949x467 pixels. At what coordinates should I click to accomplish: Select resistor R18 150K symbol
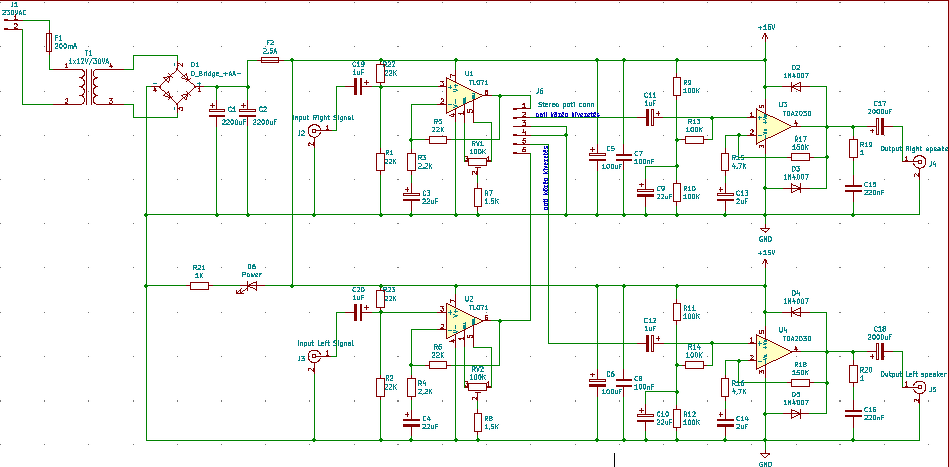[800, 382]
